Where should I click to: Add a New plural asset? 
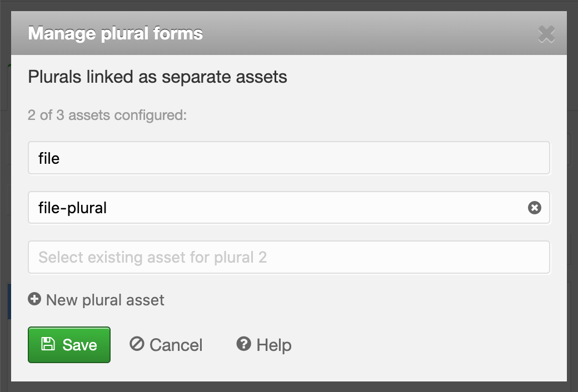pyautogui.click(x=105, y=300)
